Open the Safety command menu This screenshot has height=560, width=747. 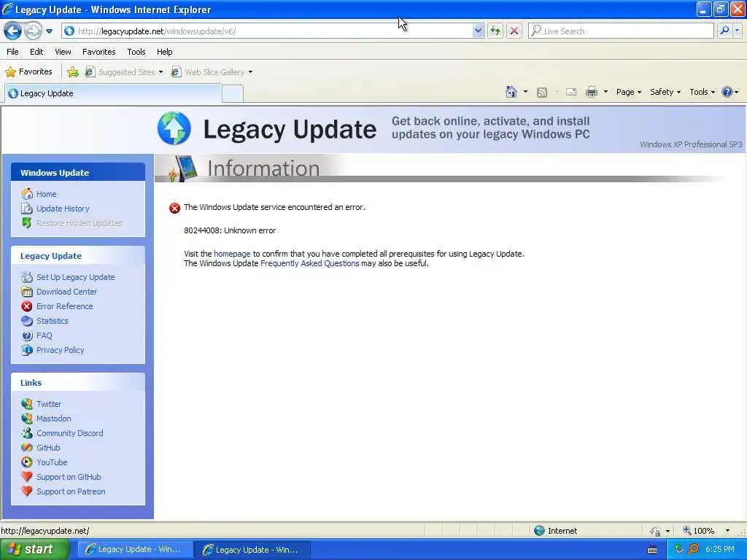665,92
